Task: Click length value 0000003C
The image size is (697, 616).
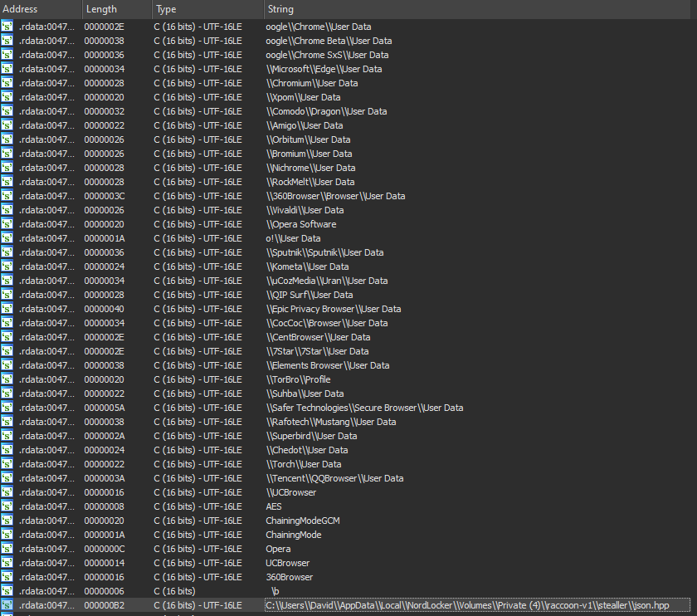Action: point(105,196)
